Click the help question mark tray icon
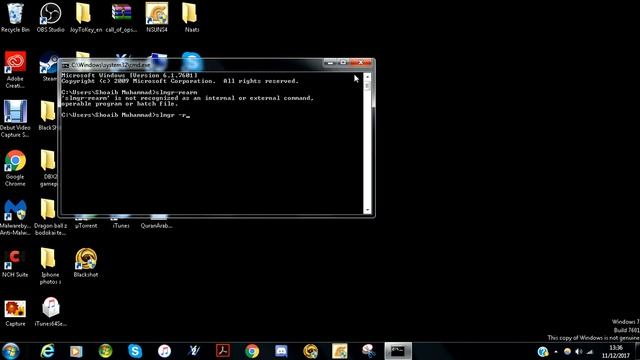 coord(542,351)
